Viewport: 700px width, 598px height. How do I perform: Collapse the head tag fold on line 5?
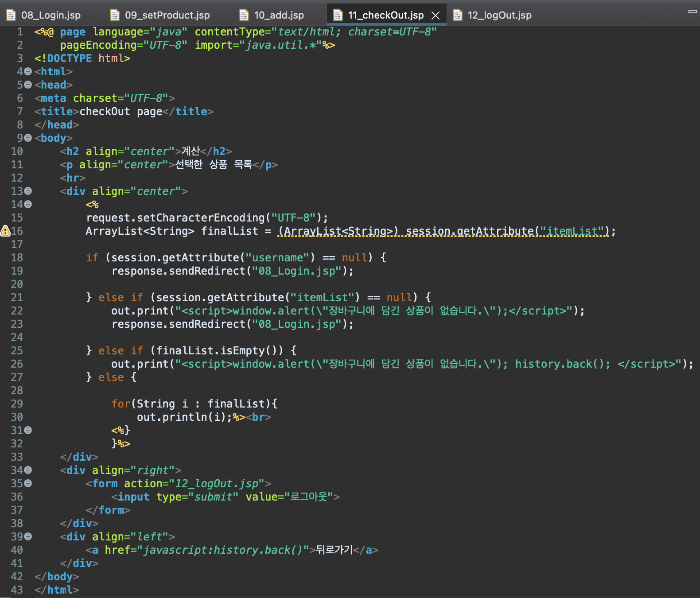coord(28,85)
